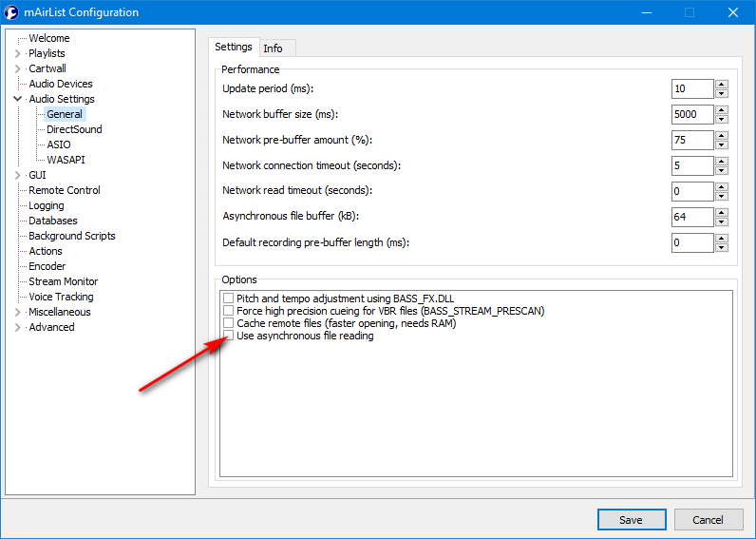The width and height of the screenshot is (756, 539).
Task: Expand the GUI tree node
Action: click(18, 175)
